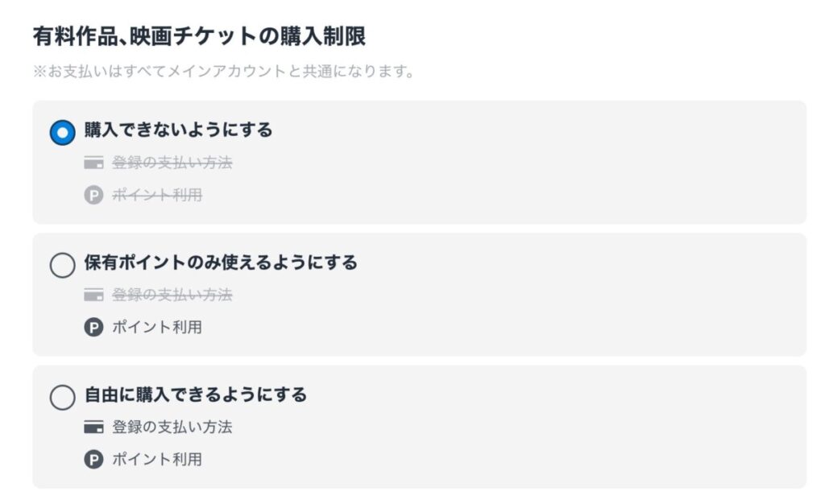
Task: Click the 有料作品、映画チケットの購入制限 heading
Action: tap(200, 36)
